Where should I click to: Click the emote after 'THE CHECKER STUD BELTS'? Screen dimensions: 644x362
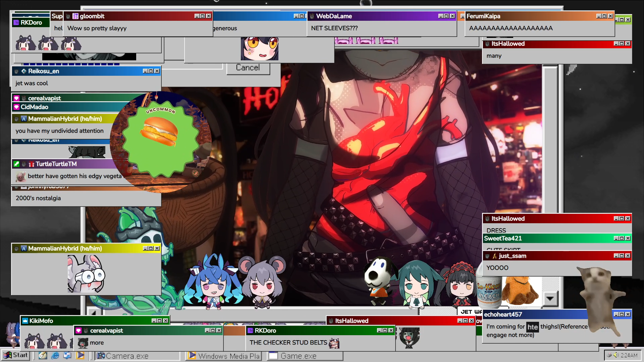tap(334, 343)
